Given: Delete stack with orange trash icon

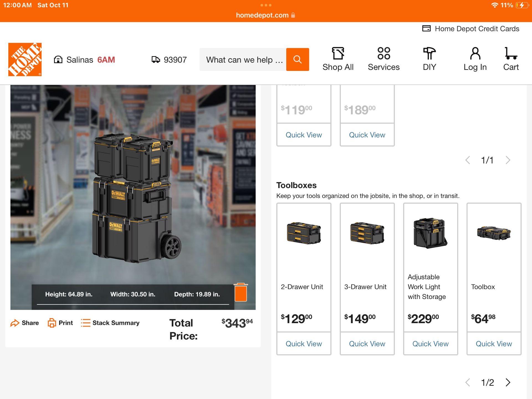Looking at the screenshot, I should point(241,292).
